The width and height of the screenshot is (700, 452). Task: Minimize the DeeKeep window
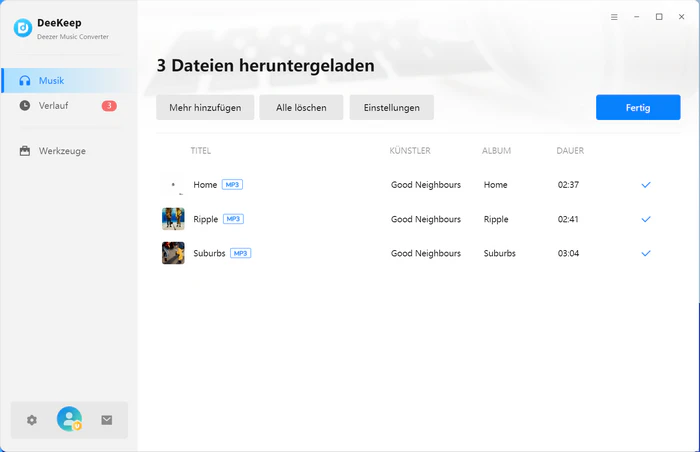637,17
